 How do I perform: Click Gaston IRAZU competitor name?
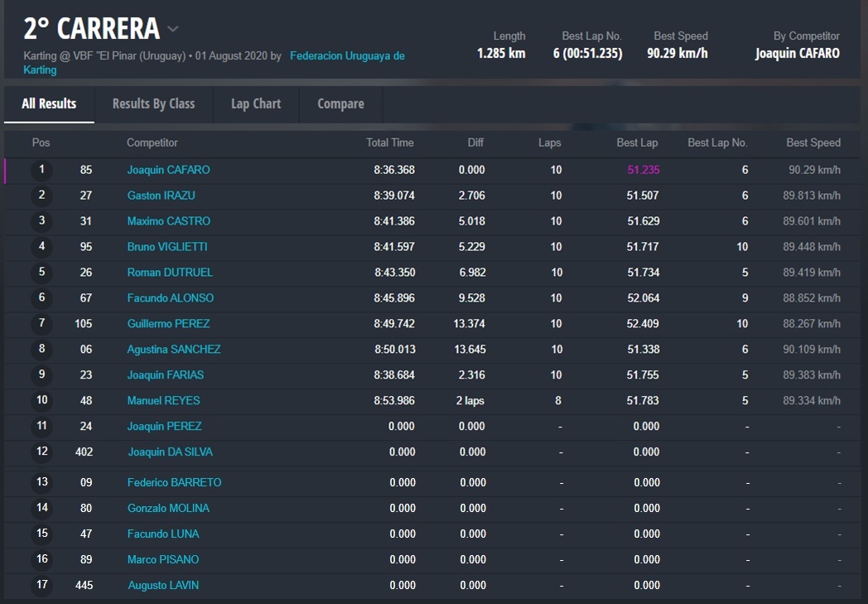[161, 196]
